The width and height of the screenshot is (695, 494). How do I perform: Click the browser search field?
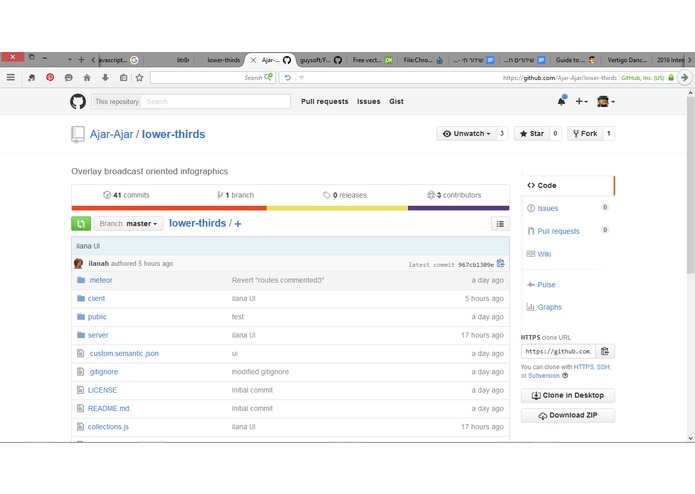click(213, 78)
